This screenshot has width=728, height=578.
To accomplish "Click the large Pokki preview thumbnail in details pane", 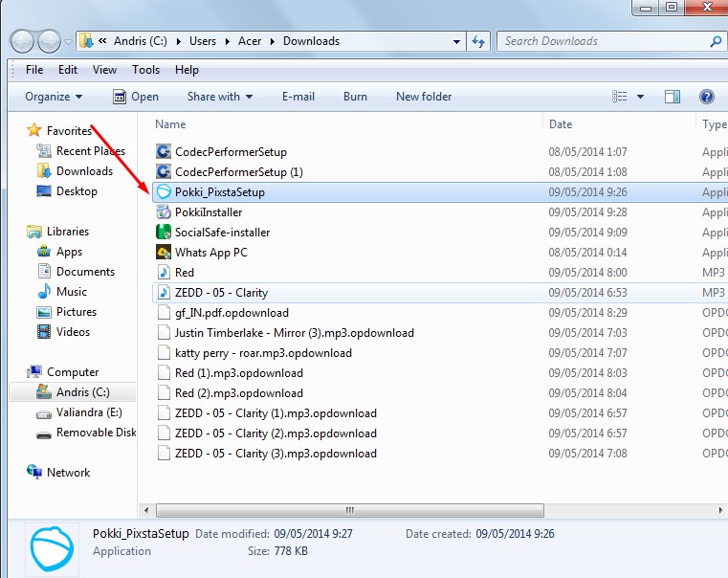I will 52,549.
